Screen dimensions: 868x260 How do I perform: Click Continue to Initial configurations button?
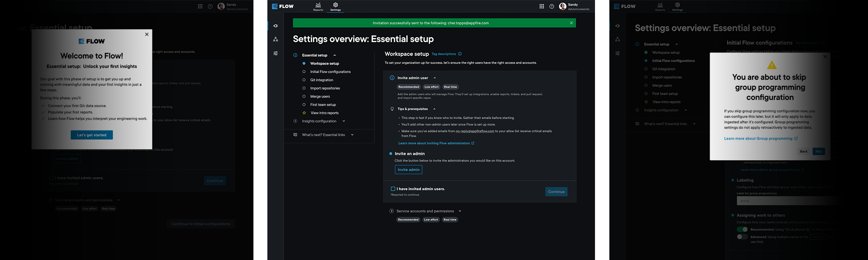[x=201, y=224]
